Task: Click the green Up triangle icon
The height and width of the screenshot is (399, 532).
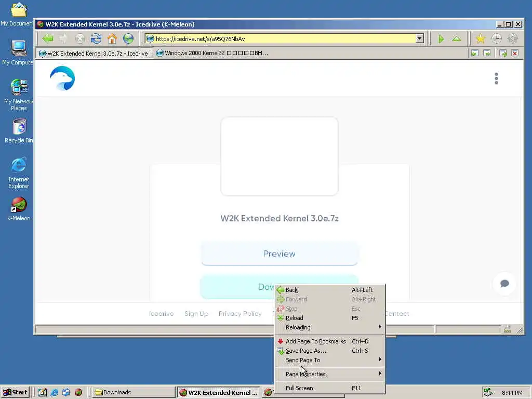Action: pos(457,38)
